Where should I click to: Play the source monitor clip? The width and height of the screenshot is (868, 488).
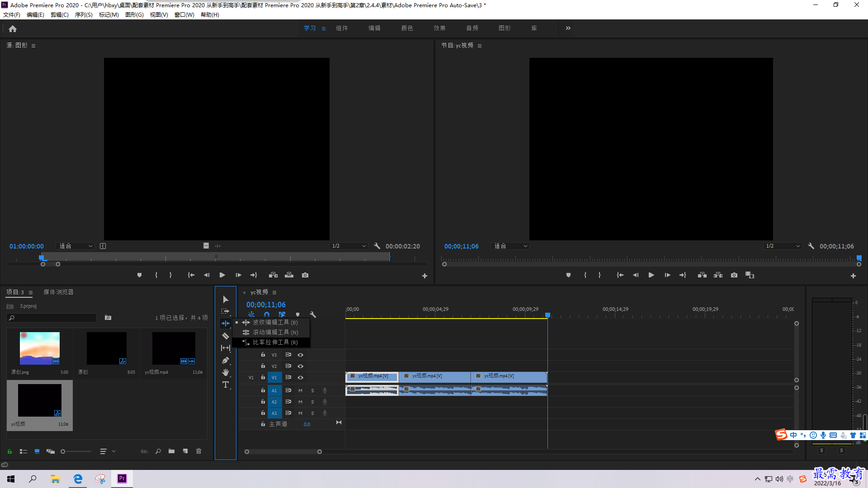pos(222,275)
